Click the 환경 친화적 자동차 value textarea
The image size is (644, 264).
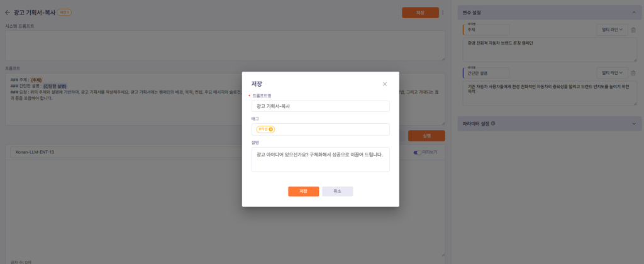[x=550, y=49]
